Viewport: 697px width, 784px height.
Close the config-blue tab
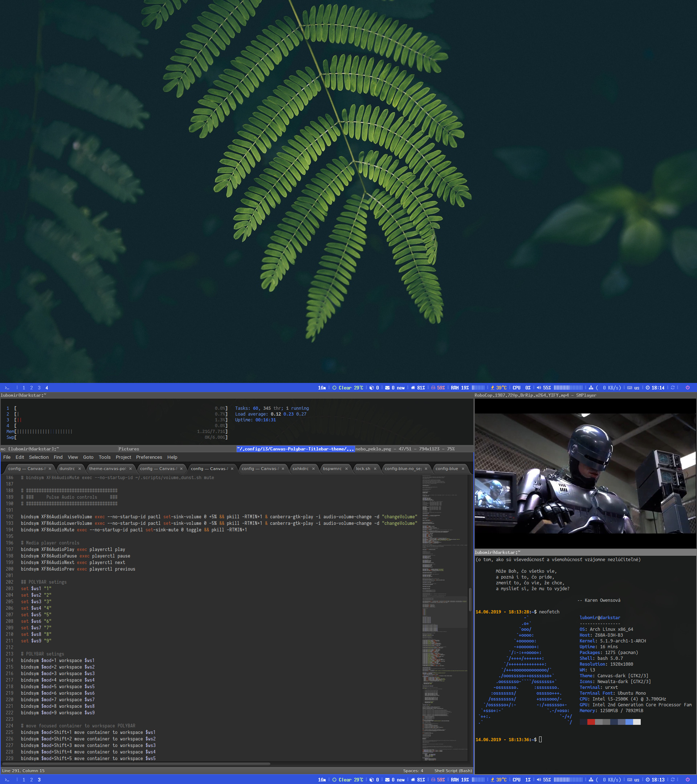coord(463,469)
